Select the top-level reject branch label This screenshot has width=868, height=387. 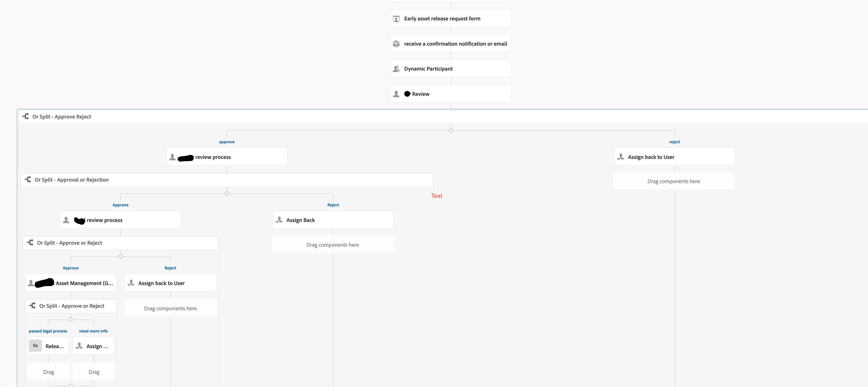tap(674, 142)
